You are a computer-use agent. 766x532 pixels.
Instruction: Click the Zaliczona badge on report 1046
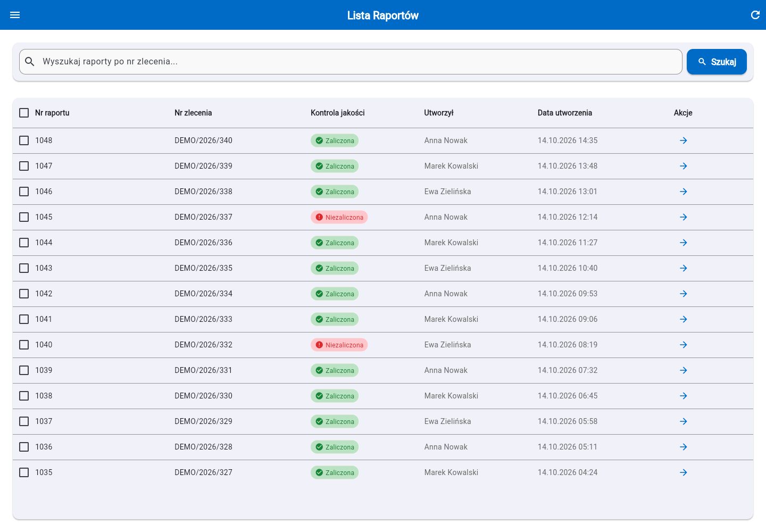pos(335,192)
